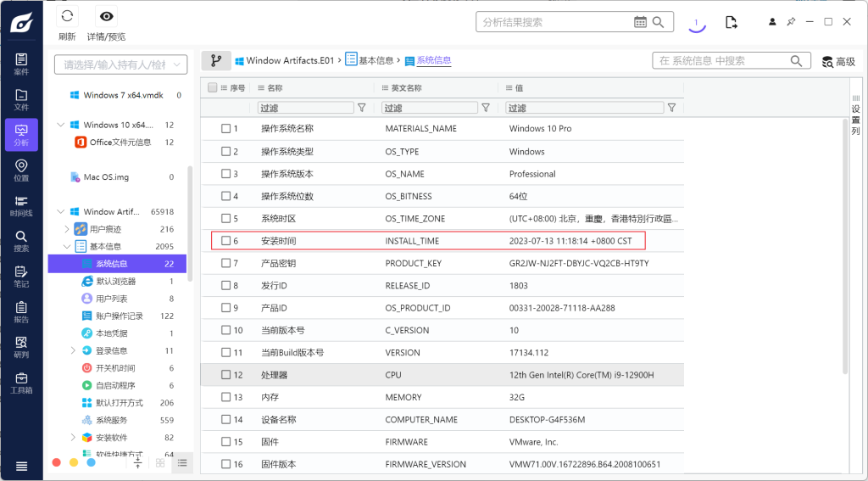Toggle the select-all checkbox in header
Viewport: 868px width, 481px height.
[x=213, y=87]
